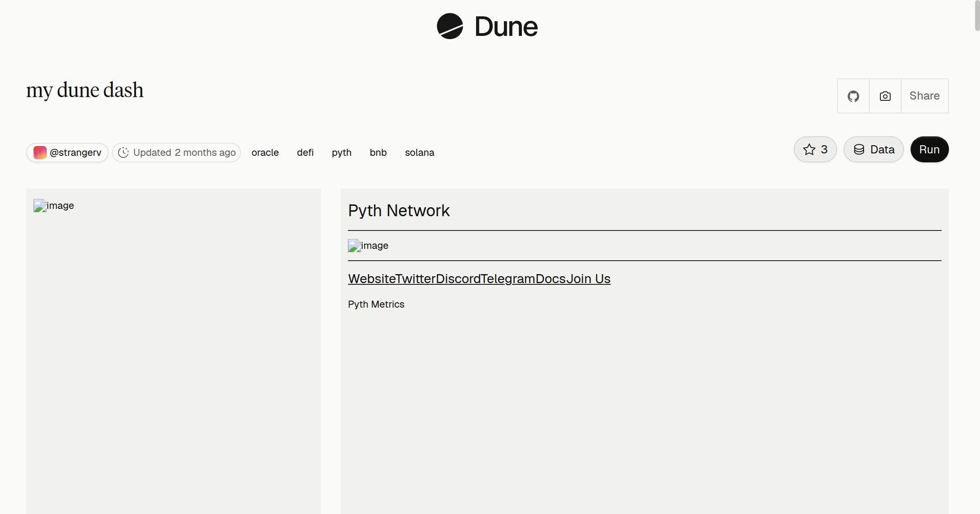Click the Pyth Network heading

399,210
